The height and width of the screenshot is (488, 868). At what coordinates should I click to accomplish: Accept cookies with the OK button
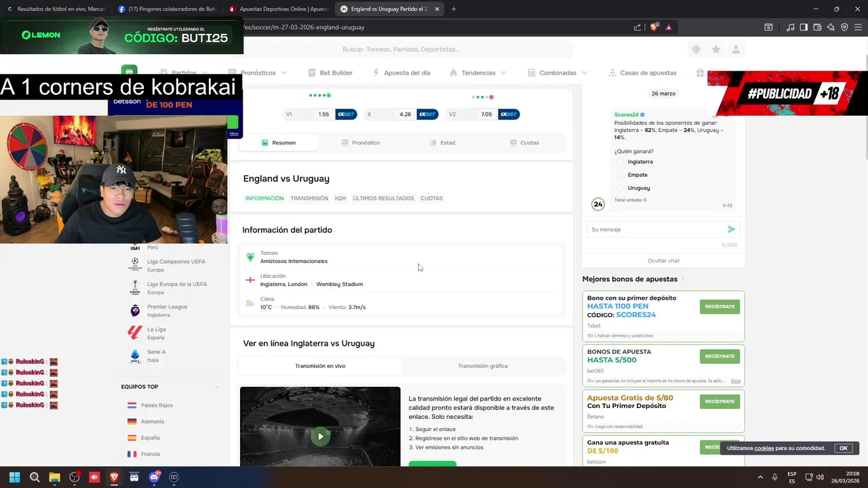pyautogui.click(x=844, y=448)
